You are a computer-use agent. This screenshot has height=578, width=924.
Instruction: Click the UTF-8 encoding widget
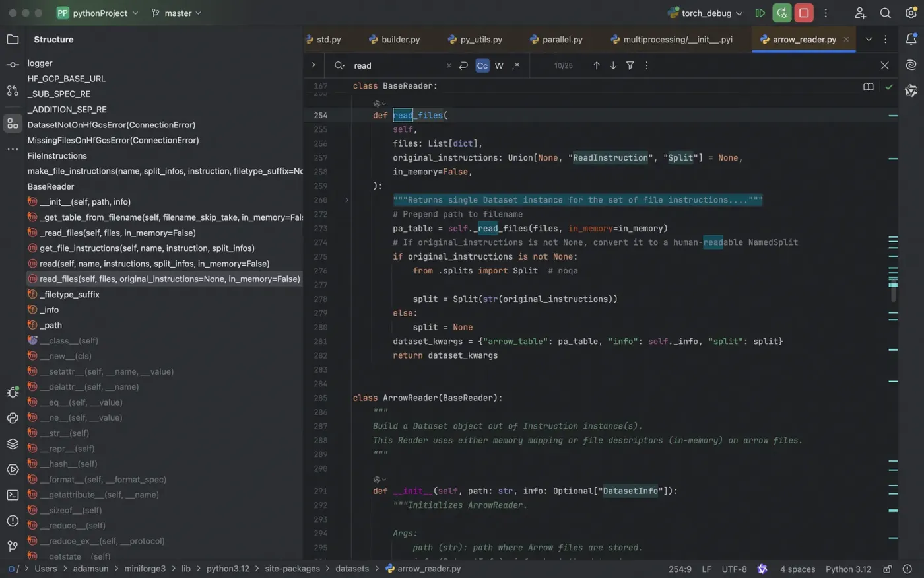[x=734, y=569]
